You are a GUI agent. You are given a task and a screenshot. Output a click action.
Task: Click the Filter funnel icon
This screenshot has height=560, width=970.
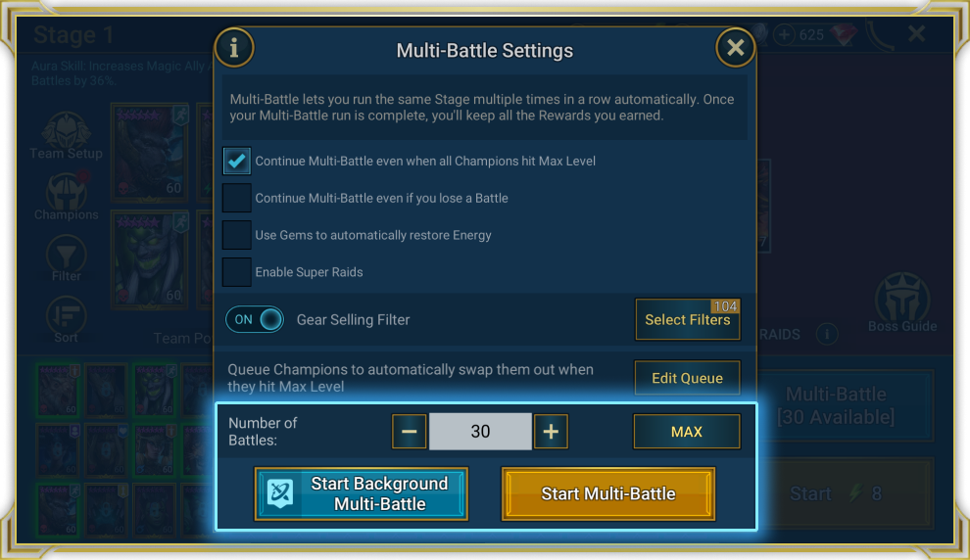click(67, 253)
